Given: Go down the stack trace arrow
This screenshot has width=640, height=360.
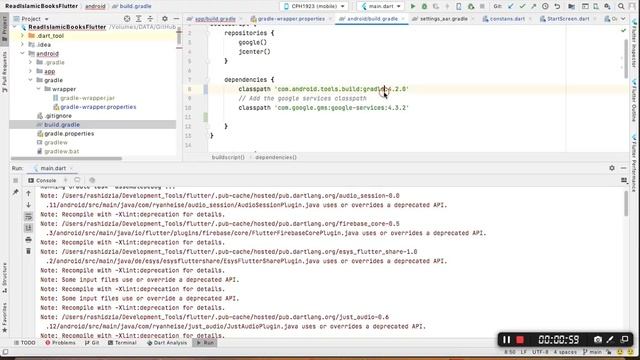Looking at the screenshot, I should tap(28, 204).
